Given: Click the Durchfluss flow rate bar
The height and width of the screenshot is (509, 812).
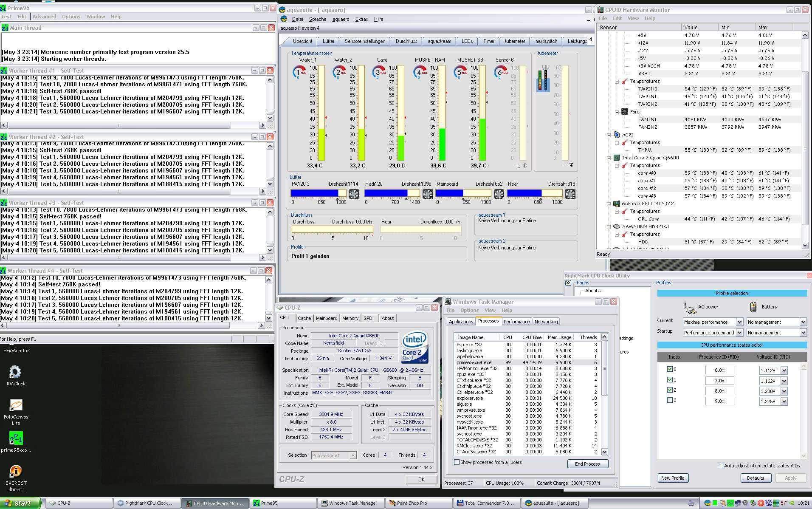Looking at the screenshot, I should point(333,229).
